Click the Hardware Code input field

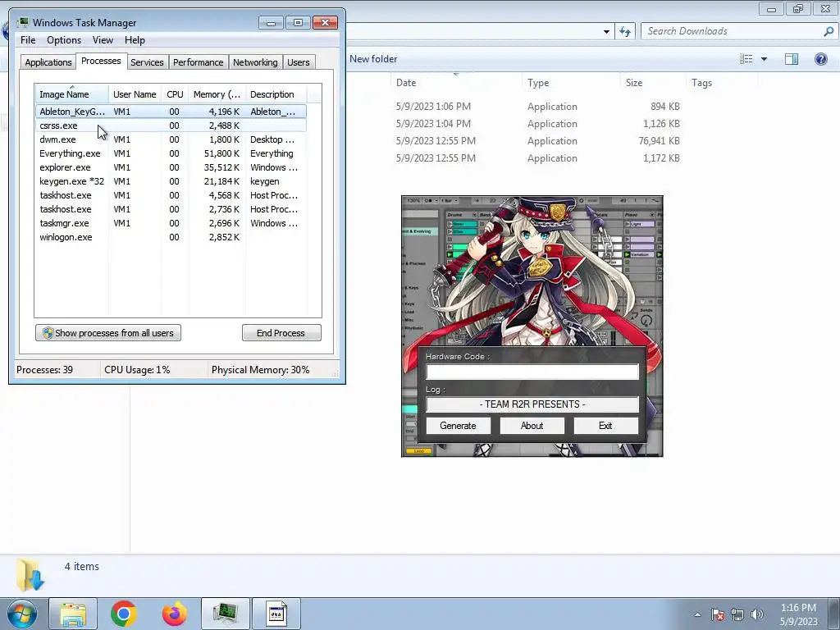[532, 372]
